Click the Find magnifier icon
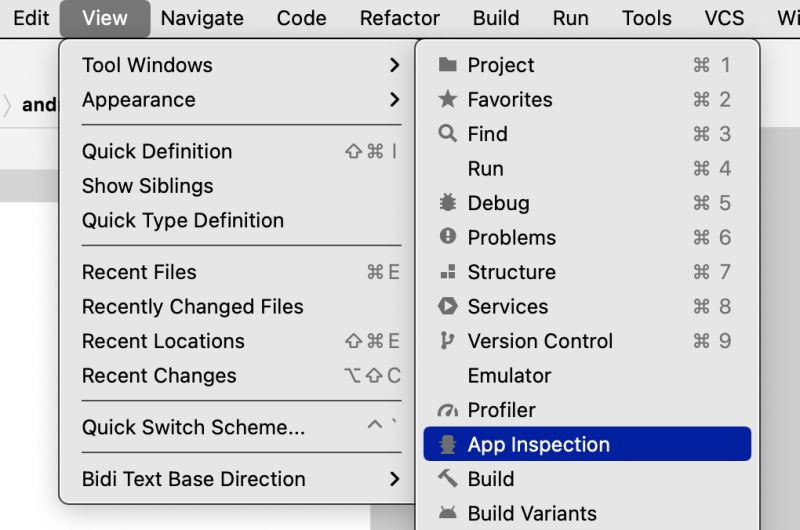Image resolution: width=800 pixels, height=530 pixels. pos(448,134)
